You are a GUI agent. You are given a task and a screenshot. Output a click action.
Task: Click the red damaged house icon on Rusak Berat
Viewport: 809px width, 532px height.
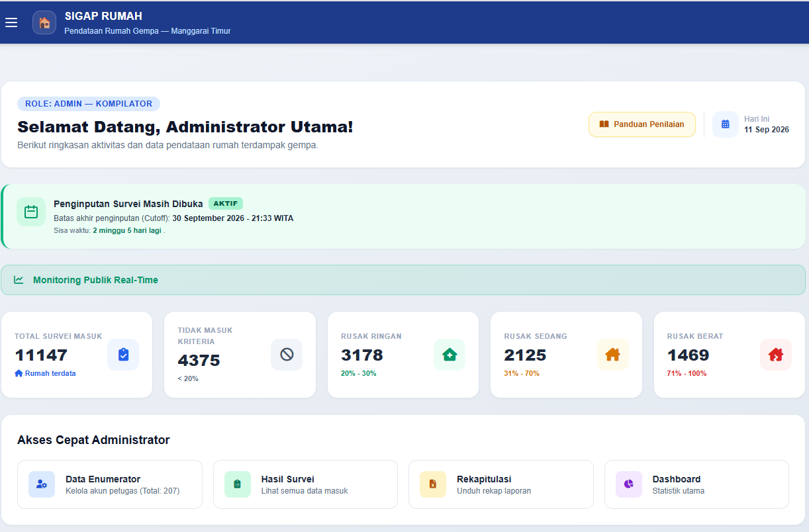tap(776, 355)
